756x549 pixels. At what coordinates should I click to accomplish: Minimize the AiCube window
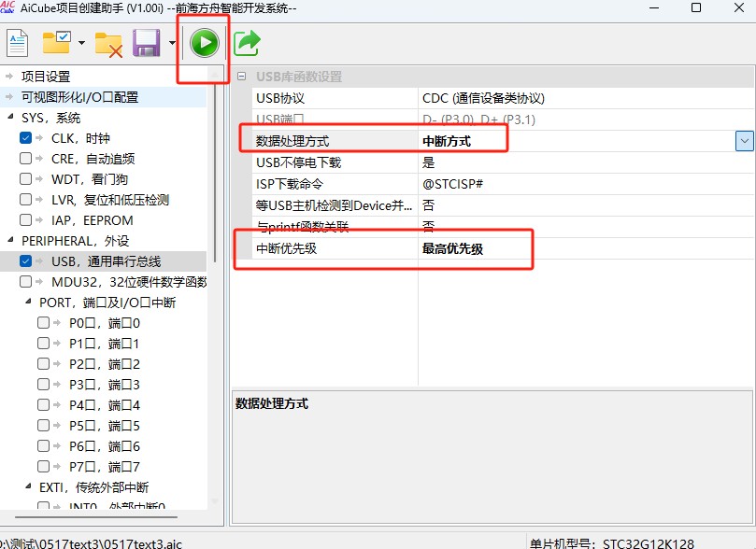pyautogui.click(x=654, y=7)
